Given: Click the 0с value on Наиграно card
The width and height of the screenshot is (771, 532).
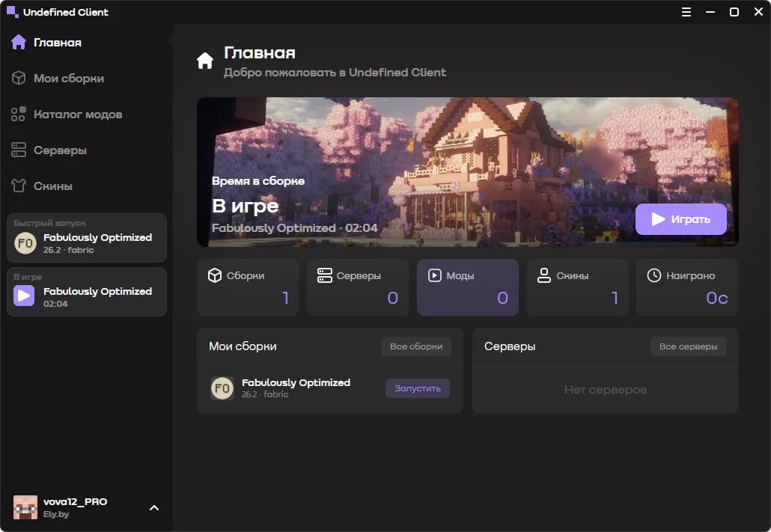Looking at the screenshot, I should pyautogui.click(x=717, y=298).
